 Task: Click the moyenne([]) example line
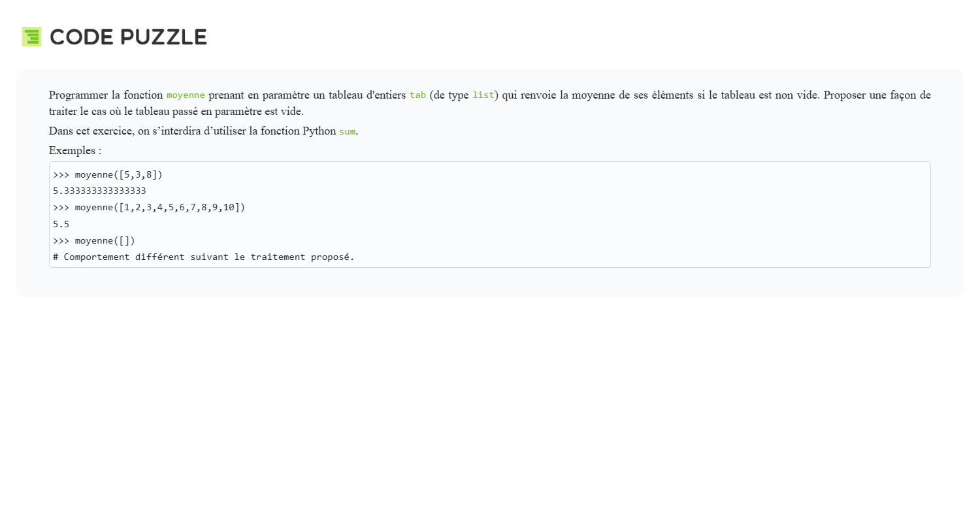click(x=94, y=240)
